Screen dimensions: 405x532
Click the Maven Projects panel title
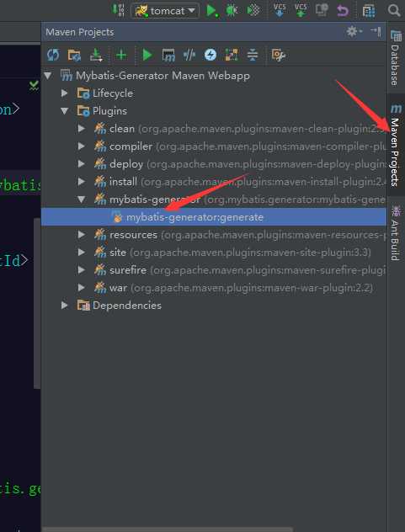click(x=79, y=32)
